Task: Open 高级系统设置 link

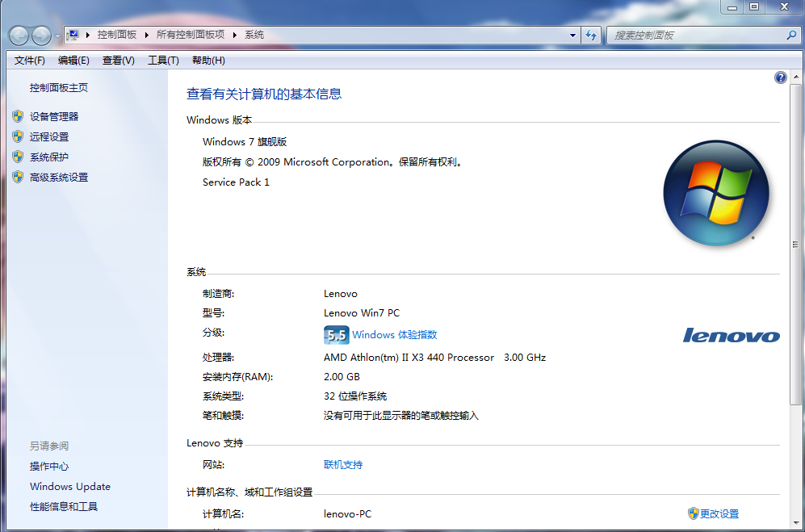Action: (x=59, y=178)
